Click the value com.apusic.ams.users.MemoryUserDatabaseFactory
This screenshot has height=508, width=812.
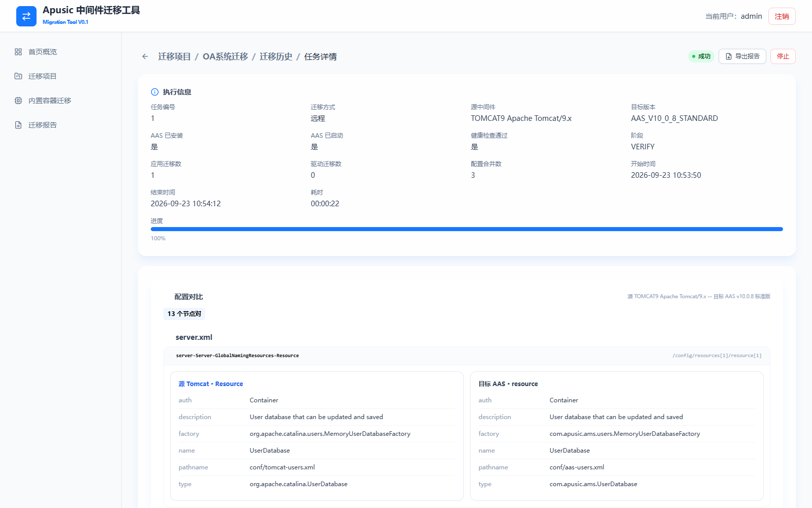(x=625, y=434)
